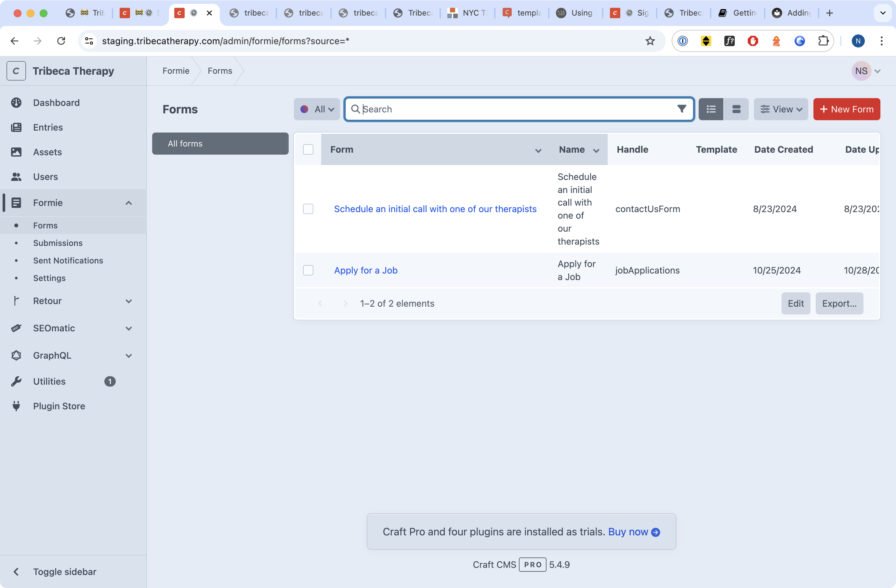
Task: Click contactUsForm handle cell
Action: tap(648, 209)
